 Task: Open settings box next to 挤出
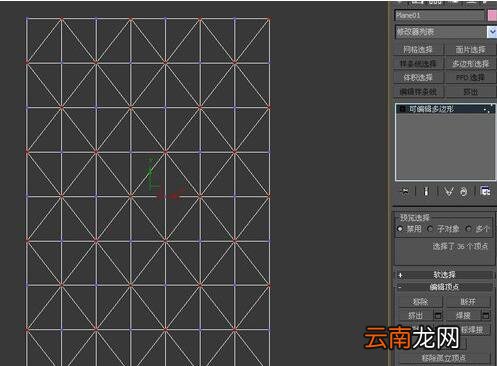438,315
